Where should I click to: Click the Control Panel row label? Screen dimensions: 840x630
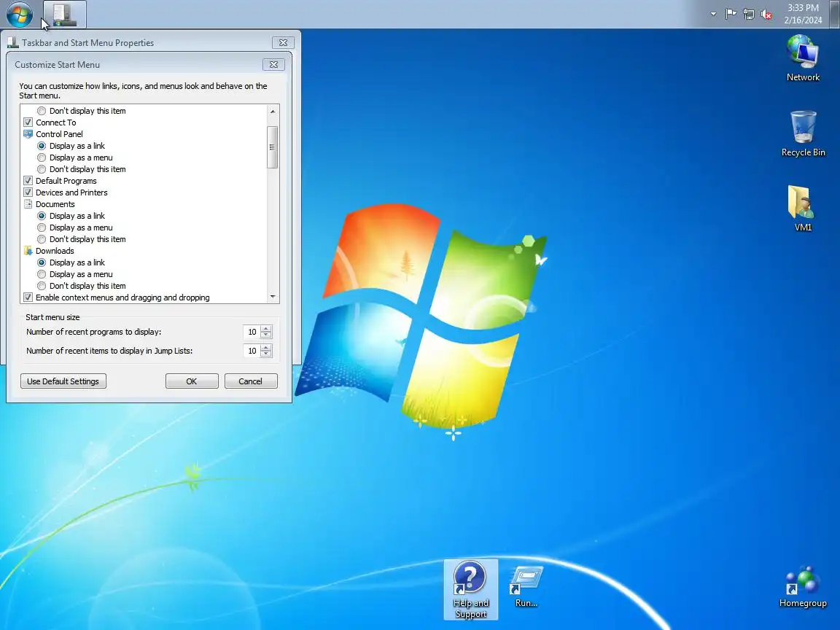pos(60,134)
